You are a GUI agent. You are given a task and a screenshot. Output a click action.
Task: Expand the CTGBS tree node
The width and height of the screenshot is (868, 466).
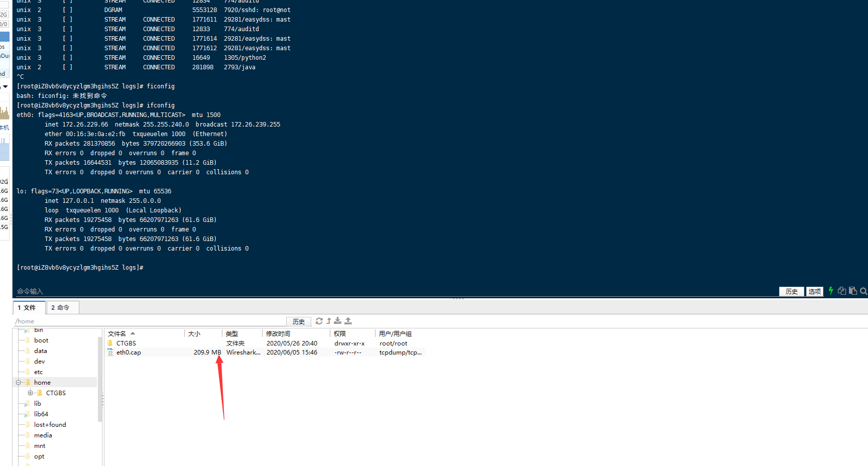tap(31, 393)
